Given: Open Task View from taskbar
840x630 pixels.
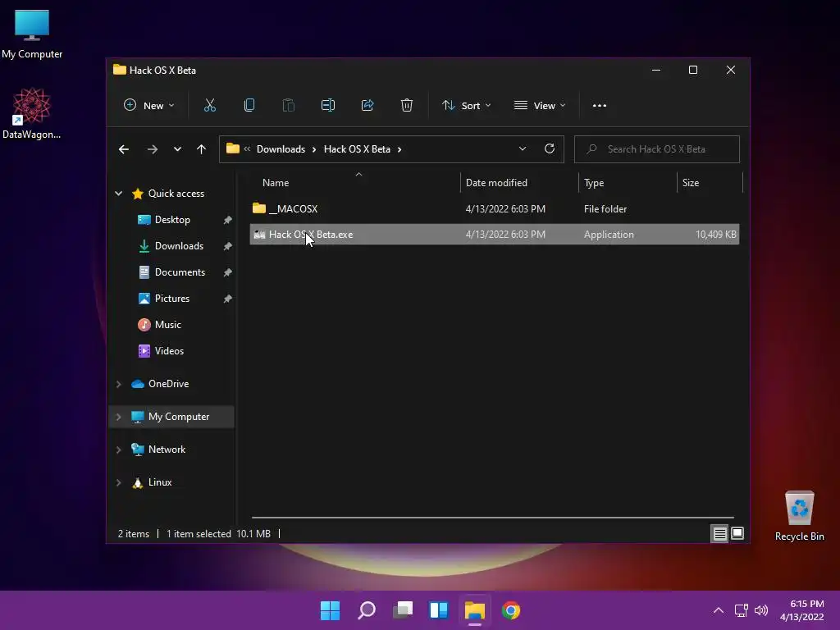Looking at the screenshot, I should (x=403, y=610).
